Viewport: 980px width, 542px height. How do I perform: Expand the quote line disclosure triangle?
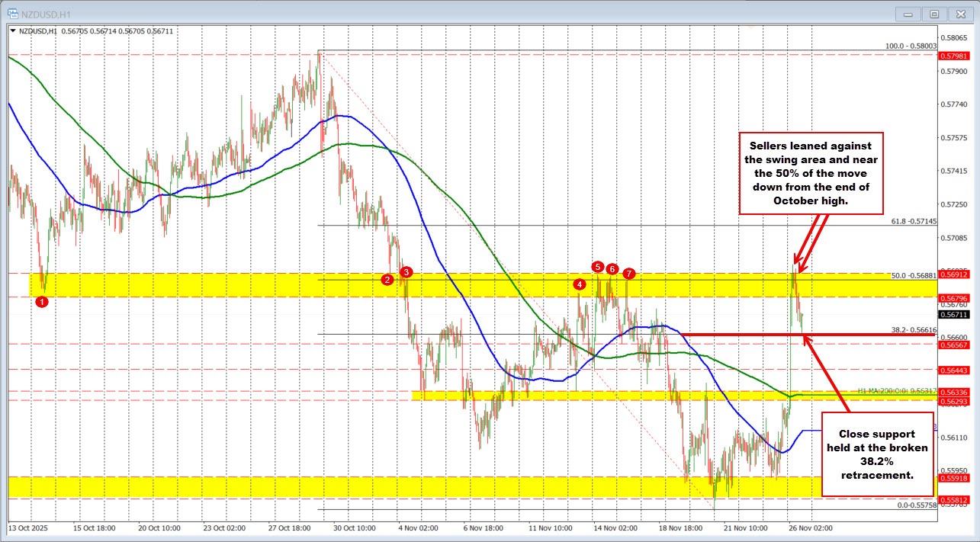(12, 31)
